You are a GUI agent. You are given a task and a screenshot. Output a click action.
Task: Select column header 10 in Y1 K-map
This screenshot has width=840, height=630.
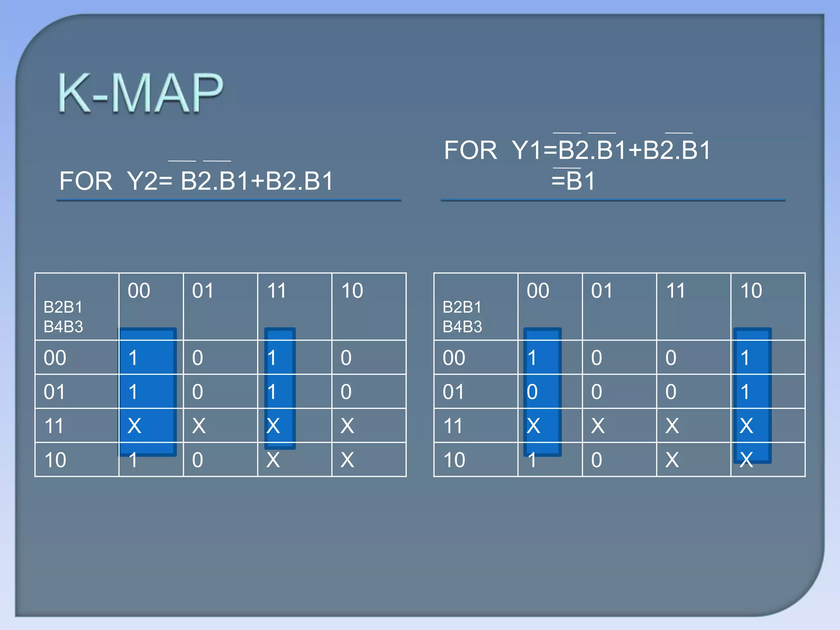768,306
